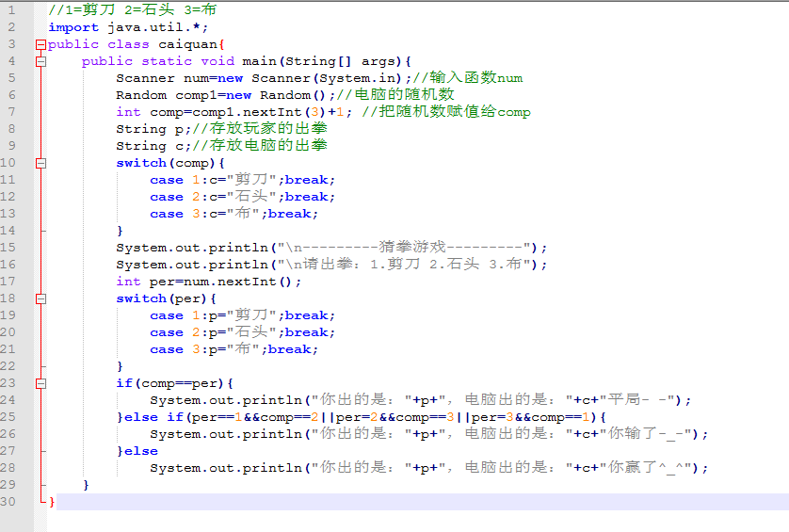Click the '你赢了^_^' println line
The height and width of the screenshot is (532, 789).
(x=429, y=468)
